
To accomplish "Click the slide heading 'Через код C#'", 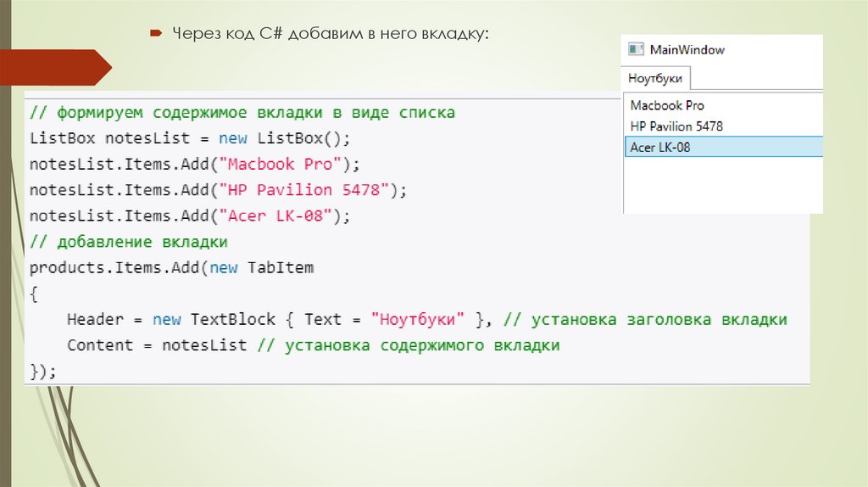I will click(227, 34).
